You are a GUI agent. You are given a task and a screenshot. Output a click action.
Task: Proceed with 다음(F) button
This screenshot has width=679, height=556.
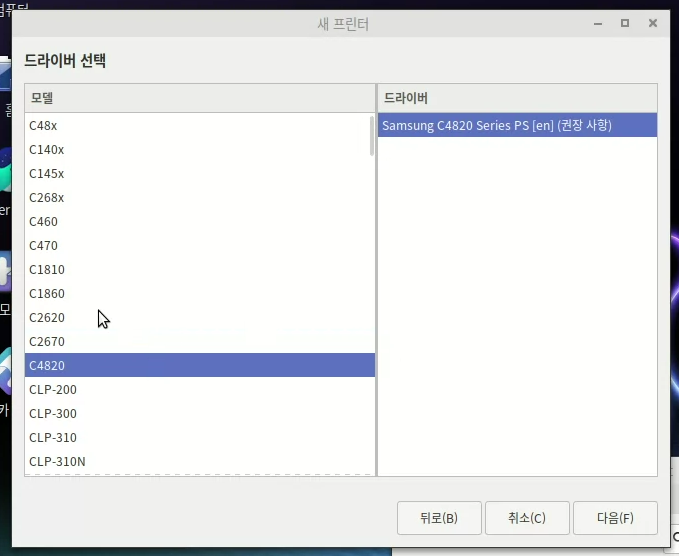pos(615,518)
